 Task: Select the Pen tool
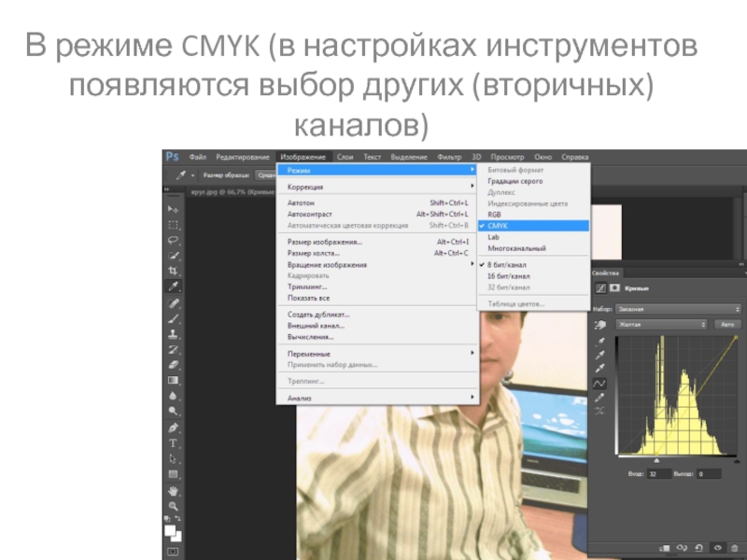[173, 427]
